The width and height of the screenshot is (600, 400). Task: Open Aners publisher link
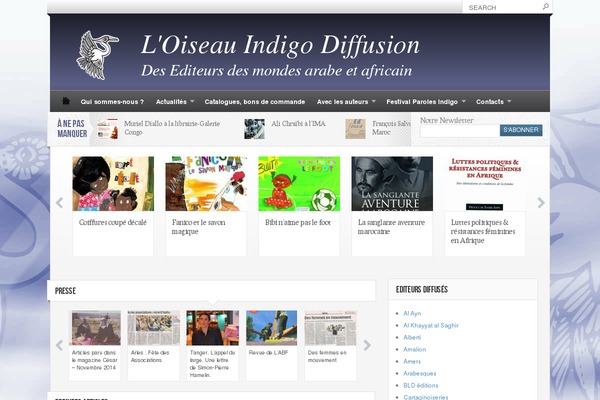point(412,361)
